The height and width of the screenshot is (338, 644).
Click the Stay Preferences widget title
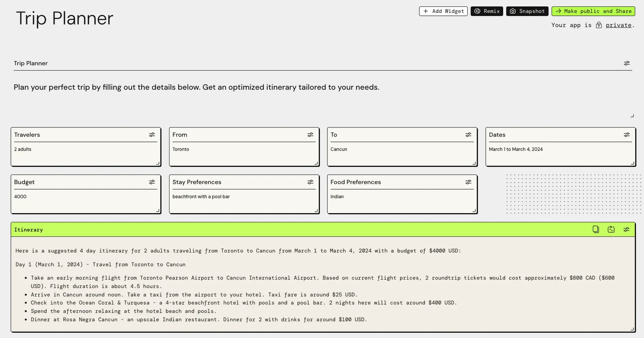tap(197, 182)
